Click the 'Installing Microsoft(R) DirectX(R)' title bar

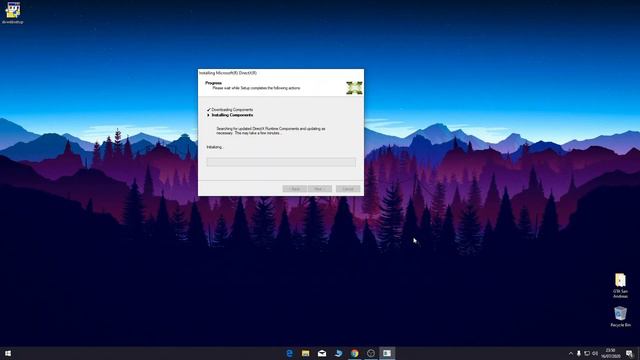coord(281,73)
